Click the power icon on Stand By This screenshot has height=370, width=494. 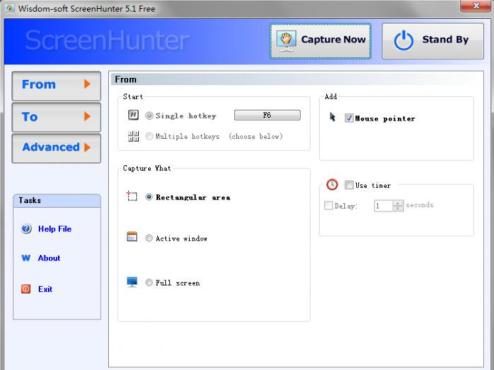tap(403, 41)
